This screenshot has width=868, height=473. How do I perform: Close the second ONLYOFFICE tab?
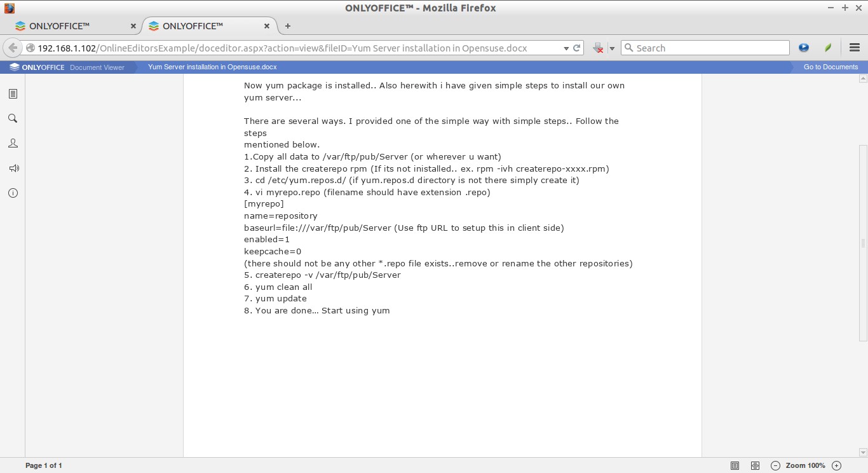tap(267, 26)
